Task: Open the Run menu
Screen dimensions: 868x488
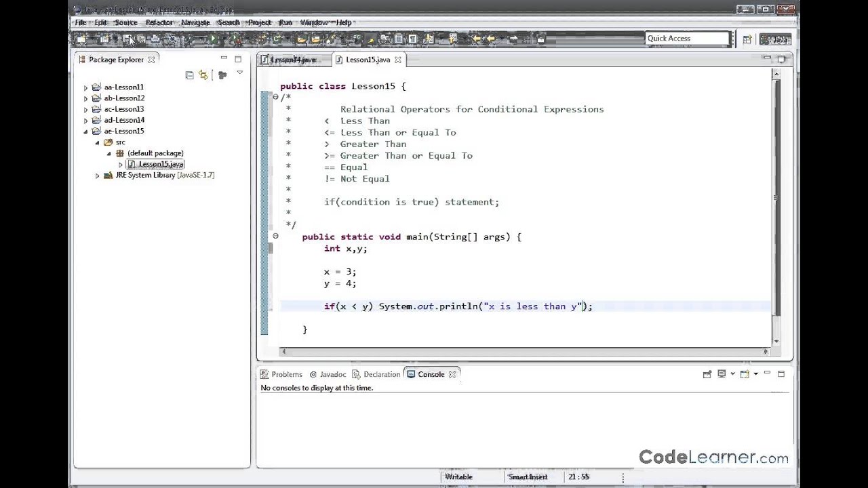Action: tap(285, 22)
